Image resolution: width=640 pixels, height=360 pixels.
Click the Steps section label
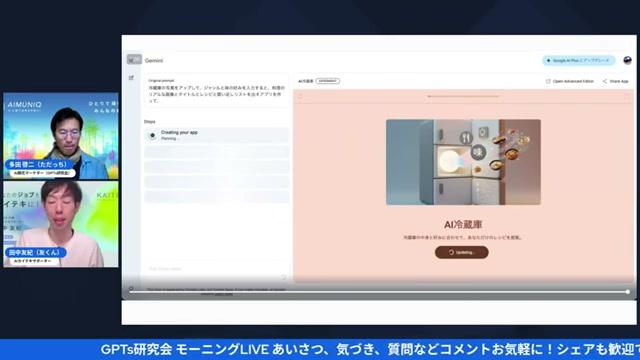point(149,122)
